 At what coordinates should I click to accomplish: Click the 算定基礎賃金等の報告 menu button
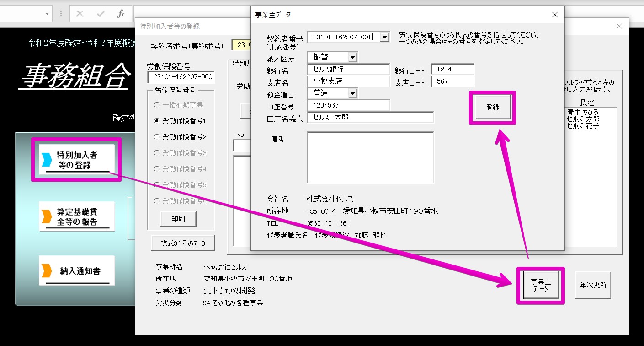click(x=76, y=216)
